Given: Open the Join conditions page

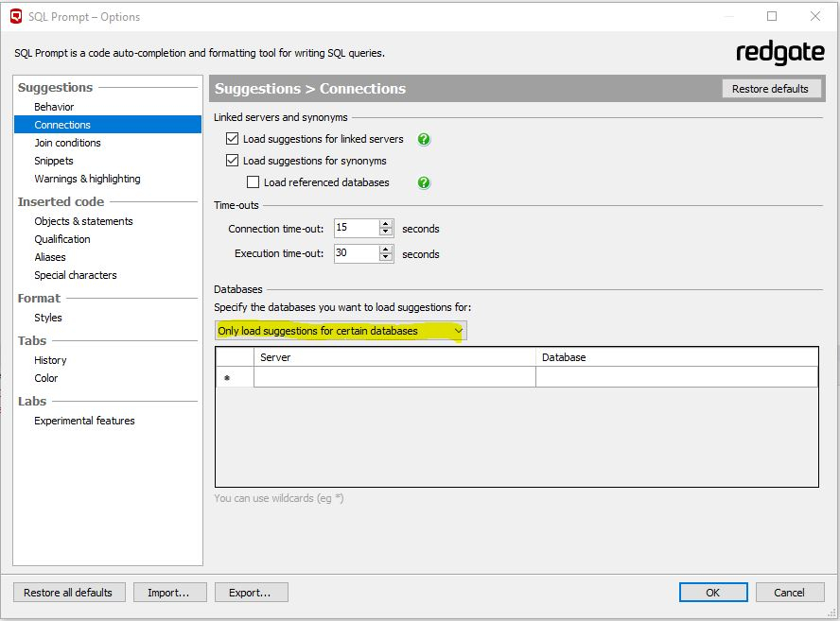Looking at the screenshot, I should click(x=67, y=143).
